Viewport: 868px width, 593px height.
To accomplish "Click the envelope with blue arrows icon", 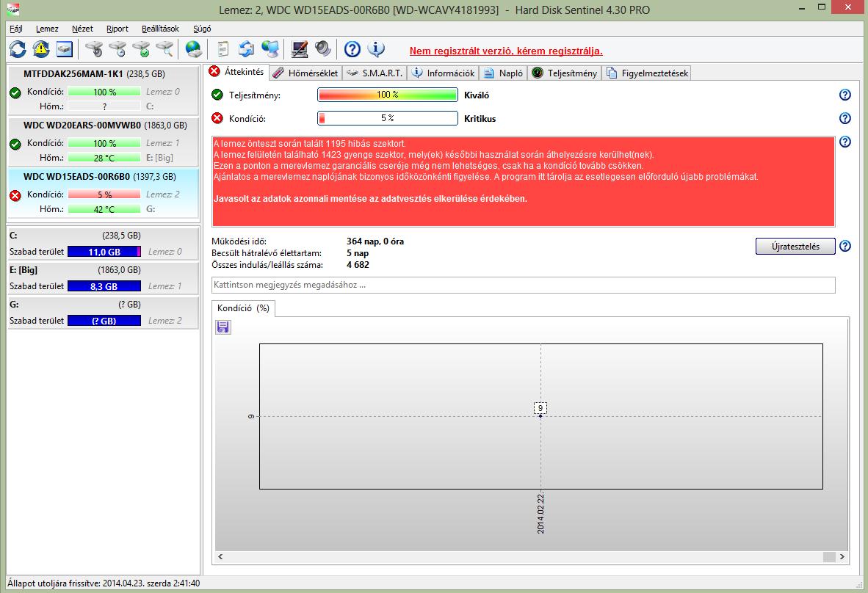I will (246, 49).
